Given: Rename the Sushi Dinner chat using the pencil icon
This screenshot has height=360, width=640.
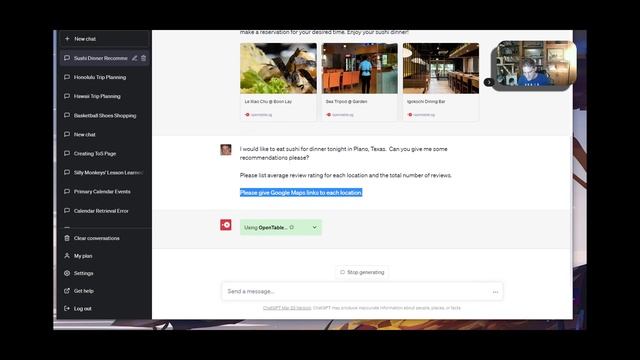Looking at the screenshot, I should coord(134,58).
